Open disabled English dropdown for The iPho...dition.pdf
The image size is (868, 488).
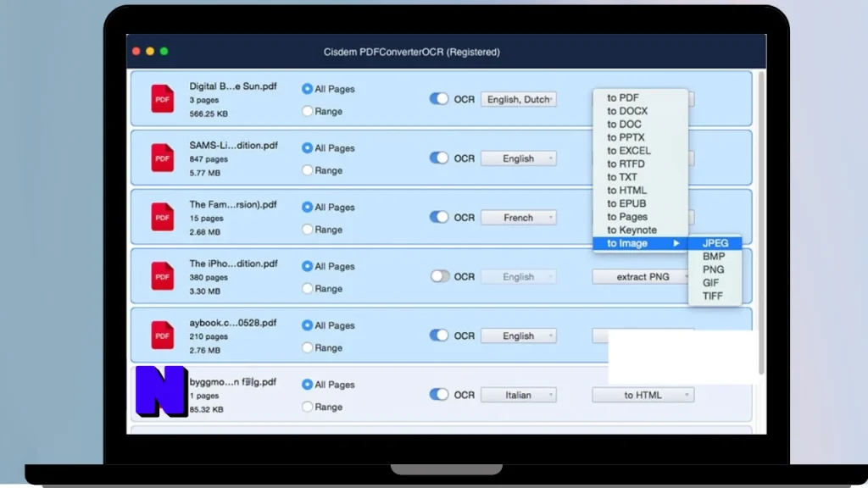[x=519, y=277]
